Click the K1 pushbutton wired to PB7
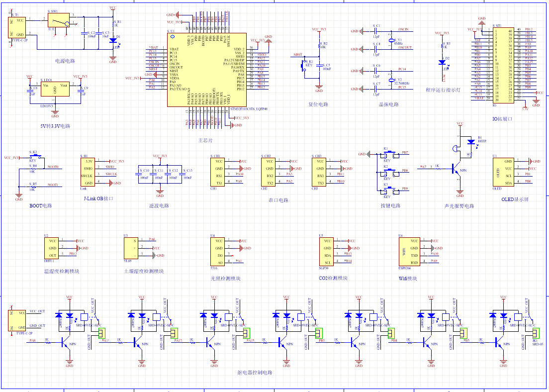The width and height of the screenshot is (549, 392). coord(389,155)
